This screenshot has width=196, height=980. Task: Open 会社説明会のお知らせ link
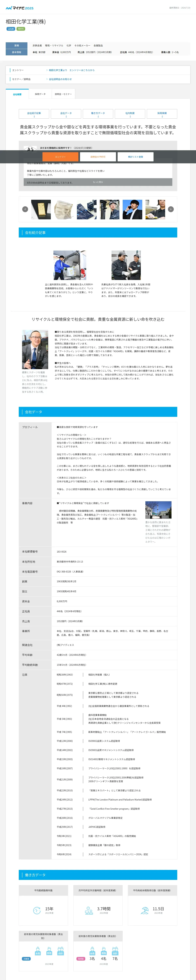coord(60,79)
